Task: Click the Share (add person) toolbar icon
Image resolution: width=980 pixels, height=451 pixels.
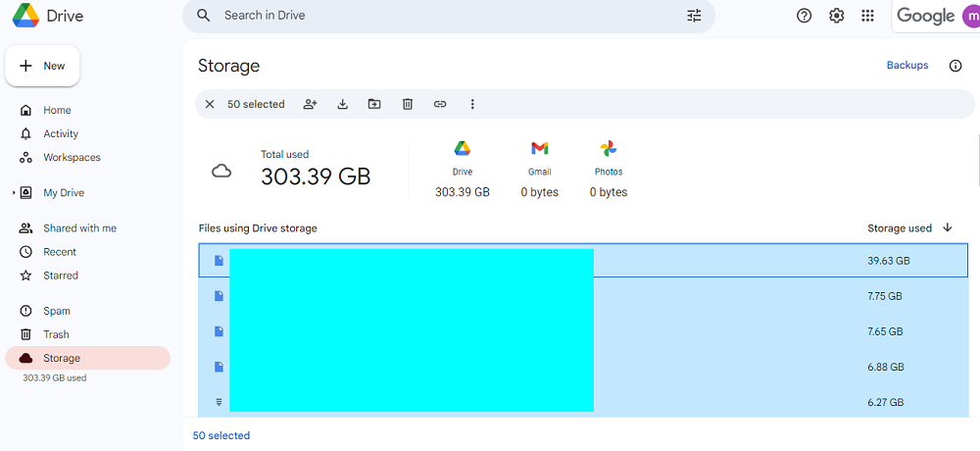Action: (310, 104)
